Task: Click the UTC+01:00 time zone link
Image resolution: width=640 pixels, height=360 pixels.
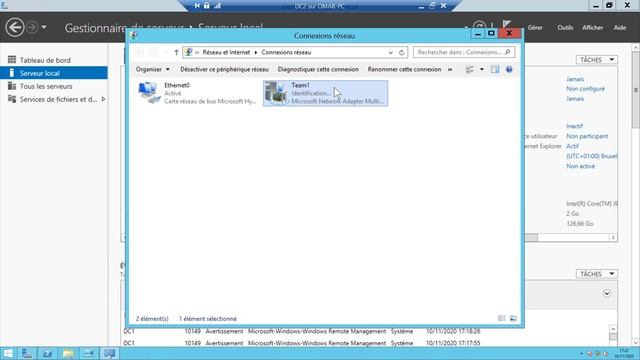Action: click(591, 156)
